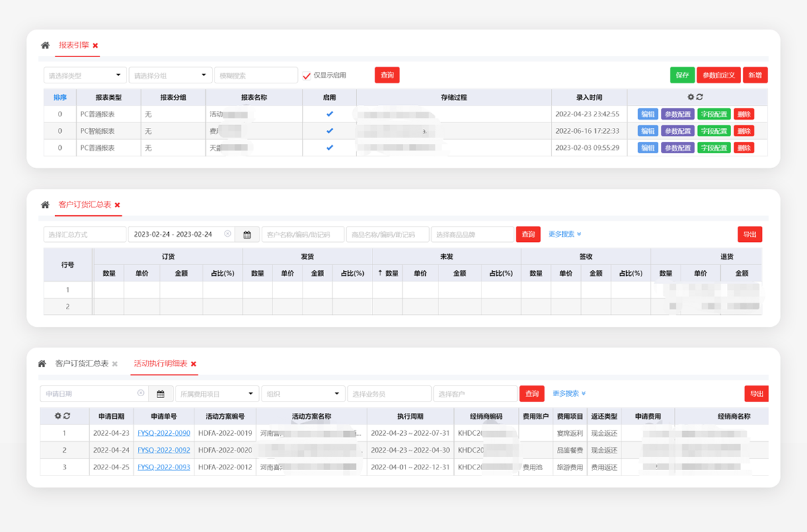Open column settings gear in 报表引擎 table header

691,98
